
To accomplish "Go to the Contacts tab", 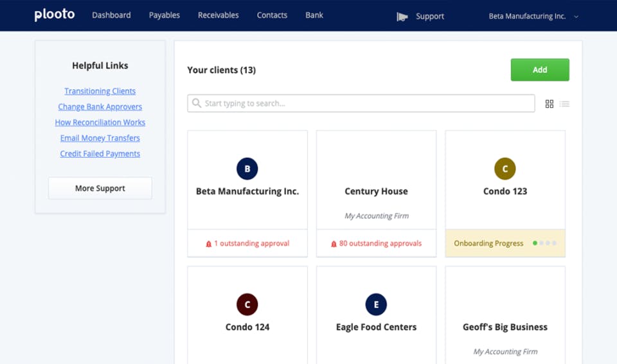I will [x=272, y=15].
